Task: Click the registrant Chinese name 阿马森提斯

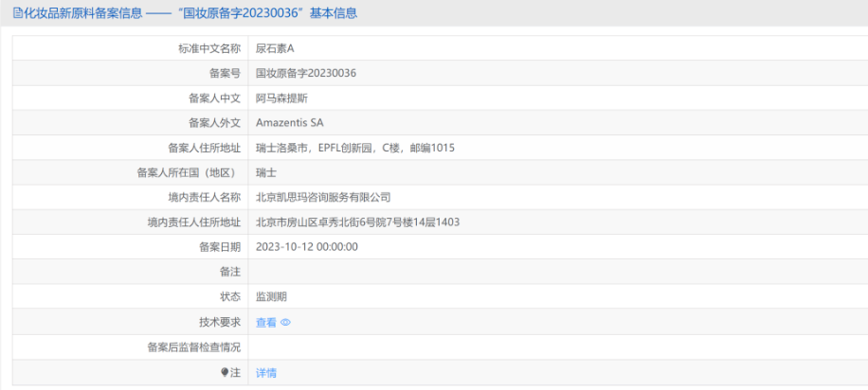Action: point(281,97)
